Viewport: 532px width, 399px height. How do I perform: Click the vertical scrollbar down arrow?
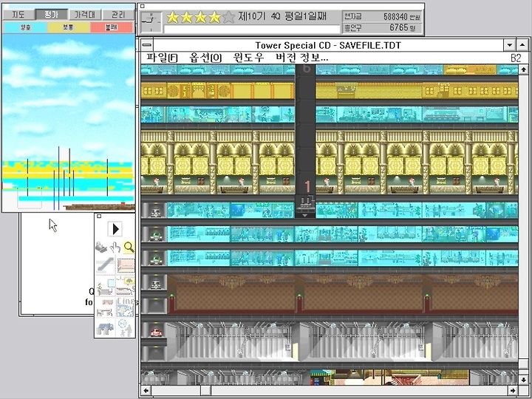pyautogui.click(x=523, y=380)
